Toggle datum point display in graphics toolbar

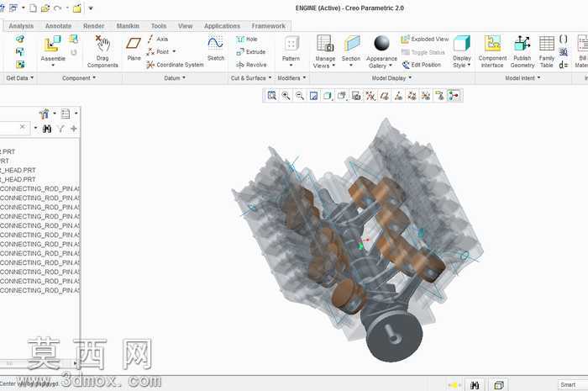pyautogui.click(x=412, y=96)
